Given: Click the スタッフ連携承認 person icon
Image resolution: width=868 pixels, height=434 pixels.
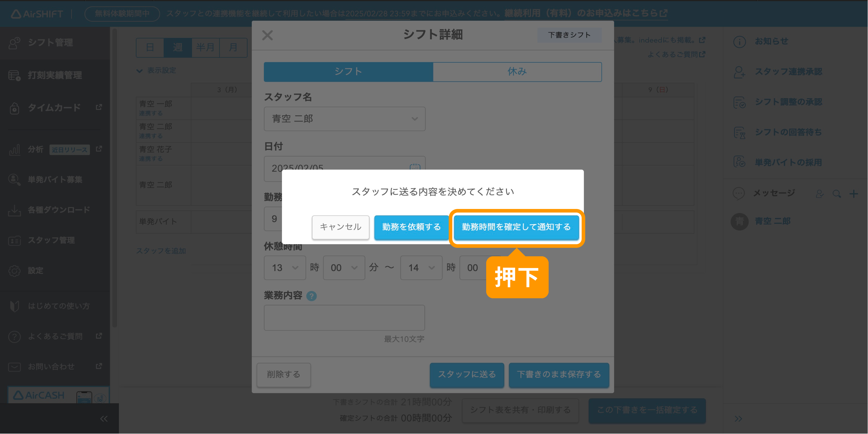Looking at the screenshot, I should click(x=739, y=72).
